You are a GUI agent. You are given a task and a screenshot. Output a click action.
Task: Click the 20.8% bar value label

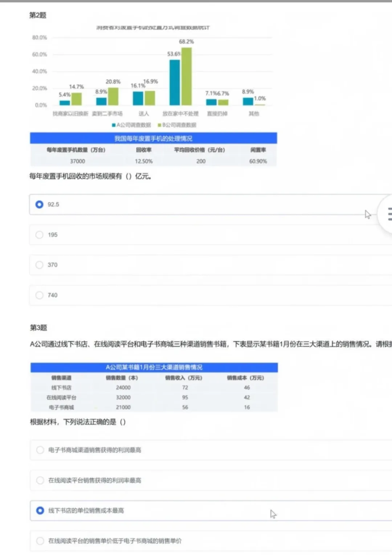coord(113,82)
